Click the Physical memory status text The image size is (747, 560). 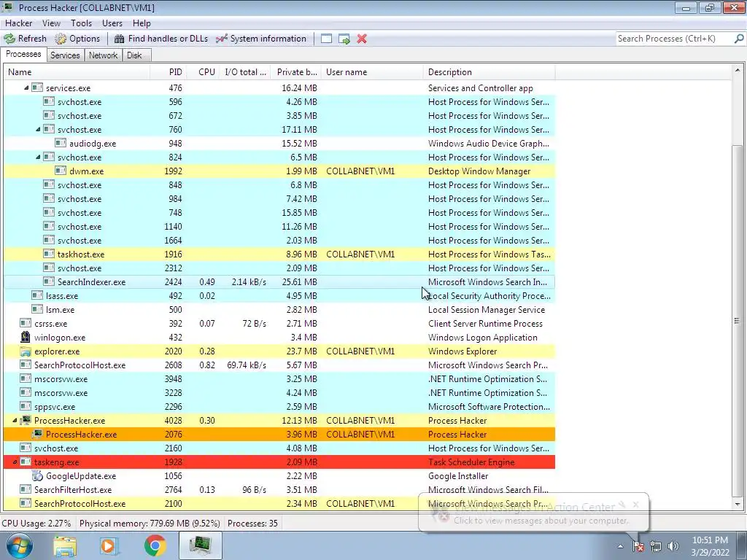pyautogui.click(x=150, y=524)
